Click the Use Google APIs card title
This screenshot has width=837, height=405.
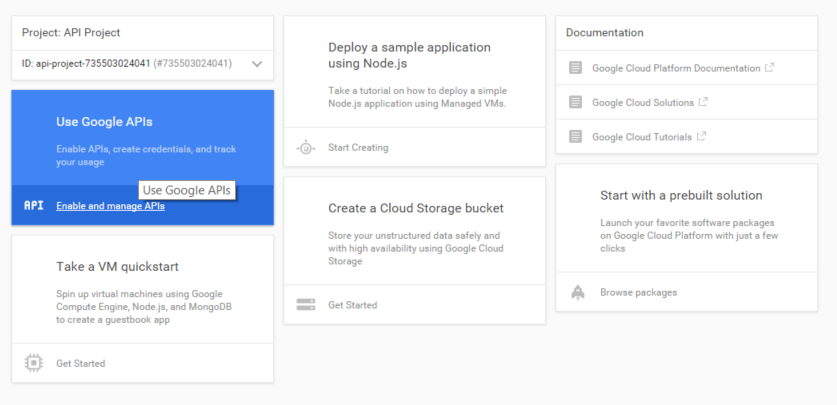(104, 122)
